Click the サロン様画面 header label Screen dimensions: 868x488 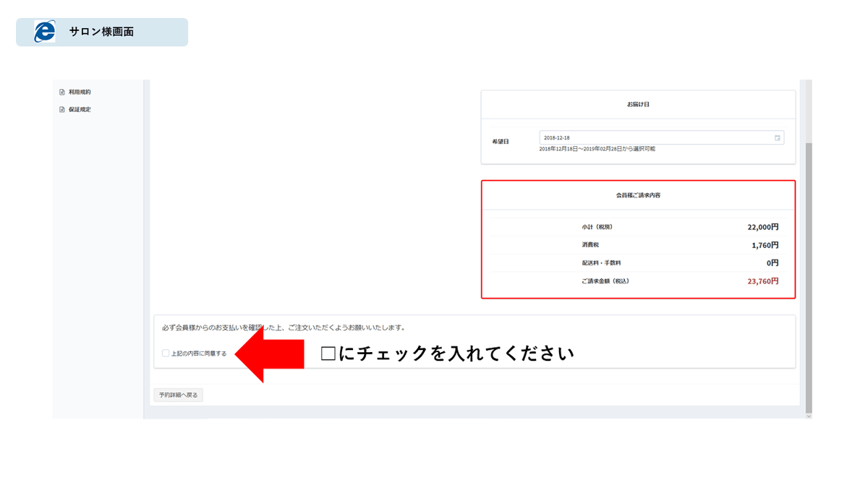point(101,32)
